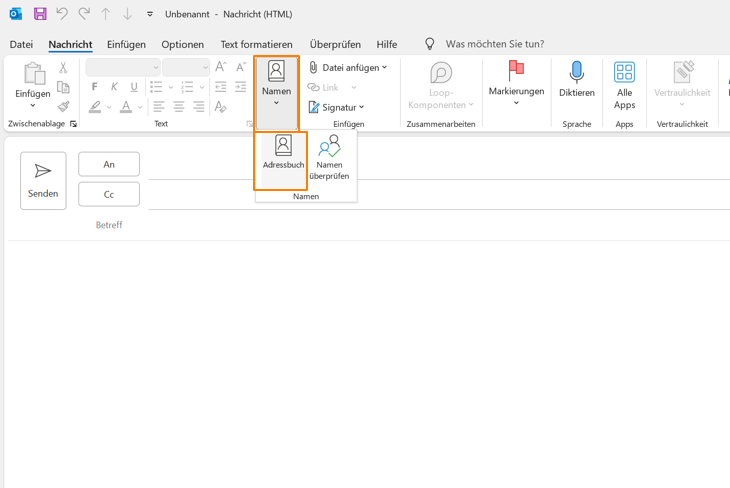
Task: Click into the Betreff subject field
Action: click(x=439, y=225)
